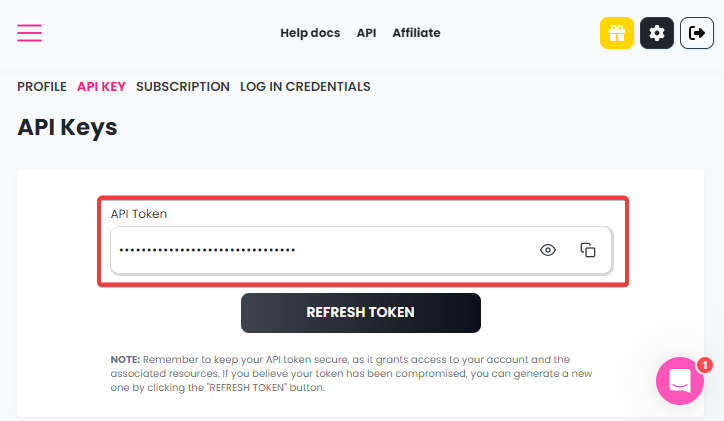Visit the Affiliate page link
The width and height of the screenshot is (724, 421).
pos(416,33)
